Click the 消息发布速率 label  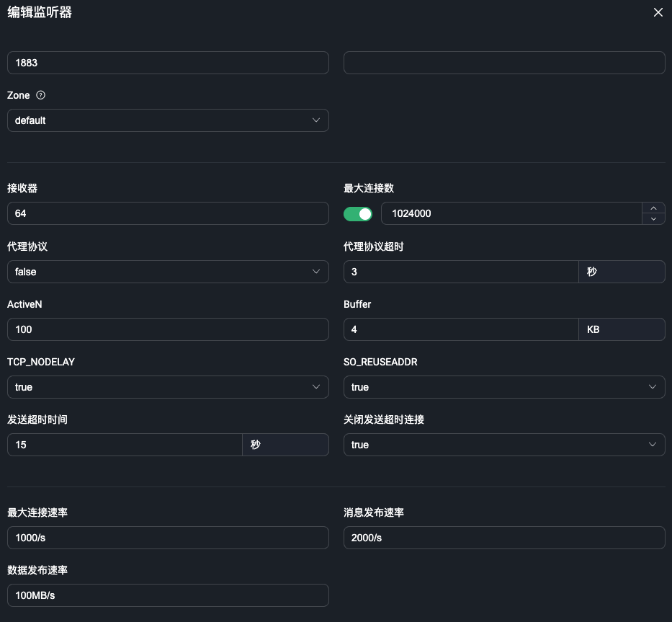click(x=374, y=512)
